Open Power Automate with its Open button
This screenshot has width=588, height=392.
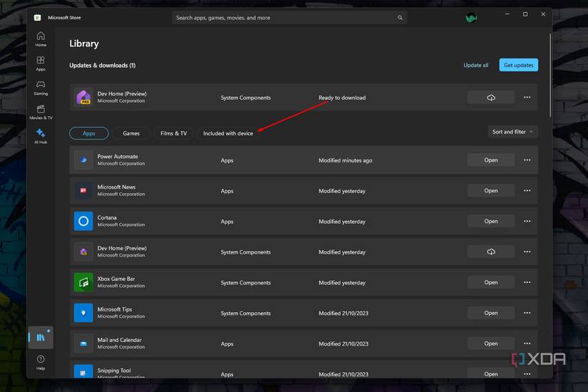490,160
